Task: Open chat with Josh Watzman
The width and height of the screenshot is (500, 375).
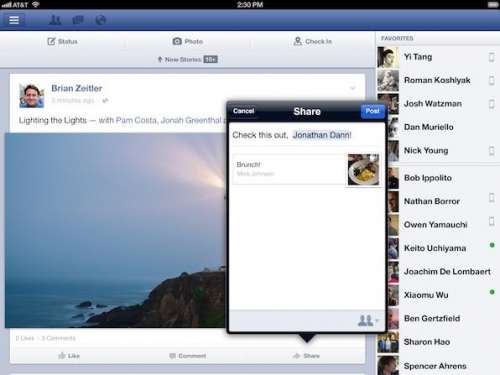Action: (x=438, y=104)
